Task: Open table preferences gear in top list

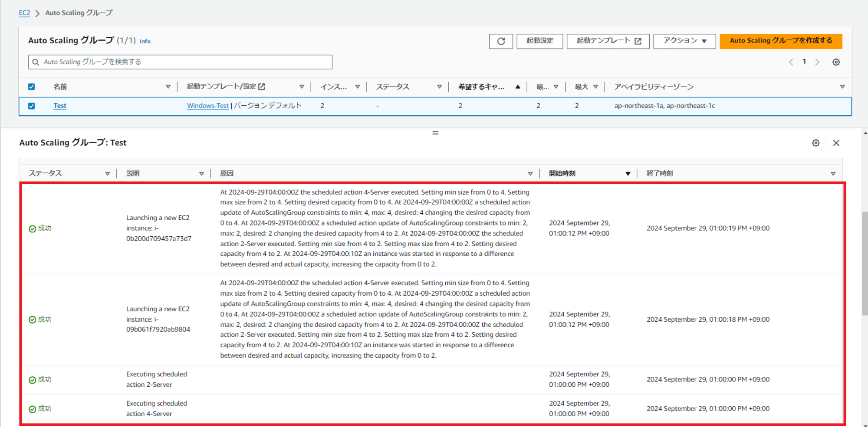Action: pyautogui.click(x=836, y=62)
